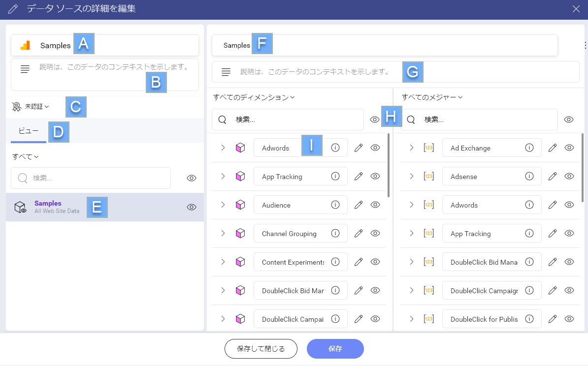This screenshot has height=366, width=588.
Task: Hide the Adsense measure
Action: [x=569, y=176]
